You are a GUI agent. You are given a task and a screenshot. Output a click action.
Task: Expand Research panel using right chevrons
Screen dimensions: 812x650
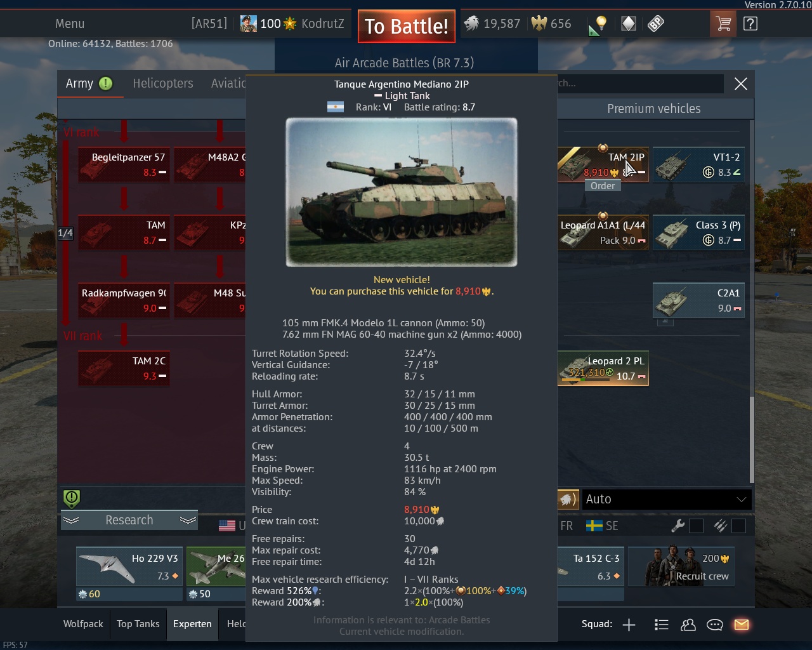coord(188,521)
